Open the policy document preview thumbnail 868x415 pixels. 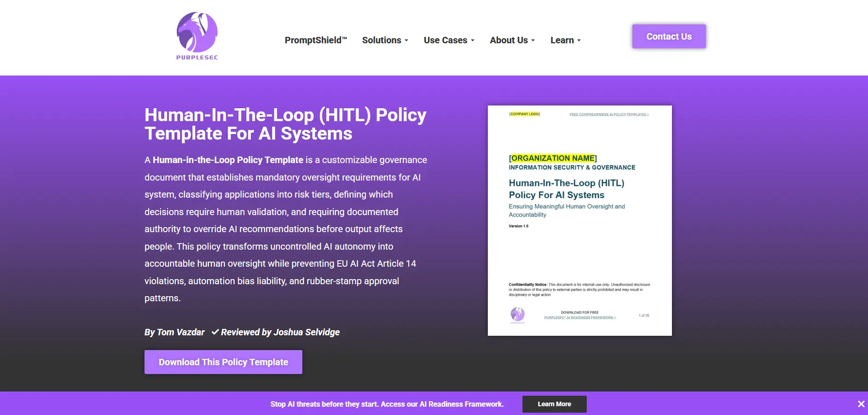click(579, 220)
